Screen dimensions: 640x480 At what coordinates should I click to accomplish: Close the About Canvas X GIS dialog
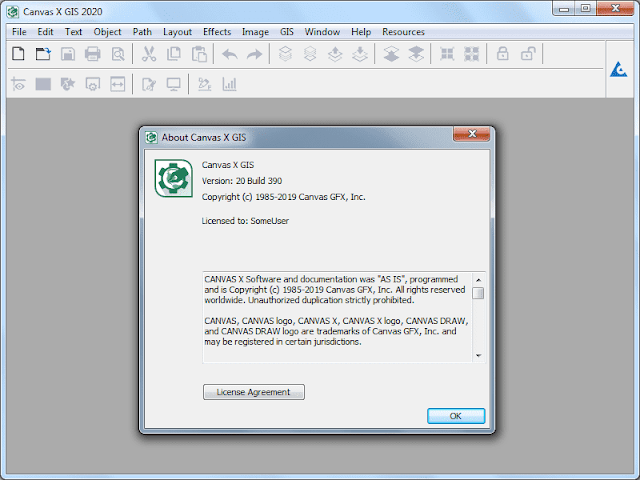pyautogui.click(x=471, y=134)
